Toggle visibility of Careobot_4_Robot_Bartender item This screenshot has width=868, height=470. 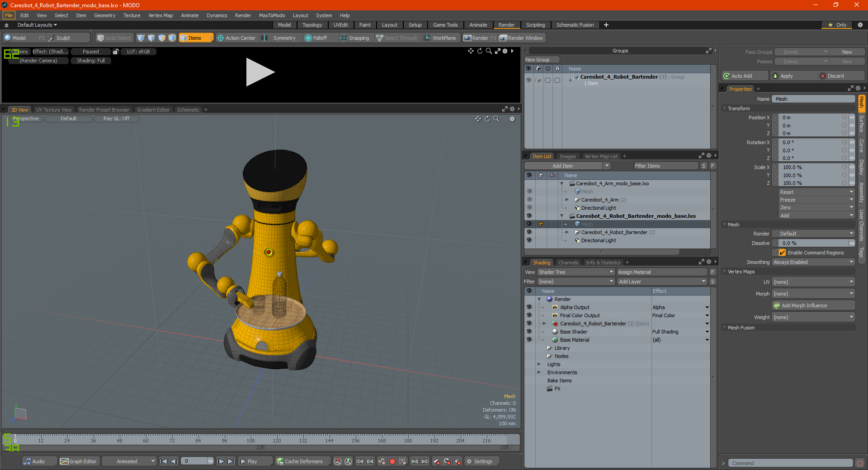pyautogui.click(x=529, y=232)
